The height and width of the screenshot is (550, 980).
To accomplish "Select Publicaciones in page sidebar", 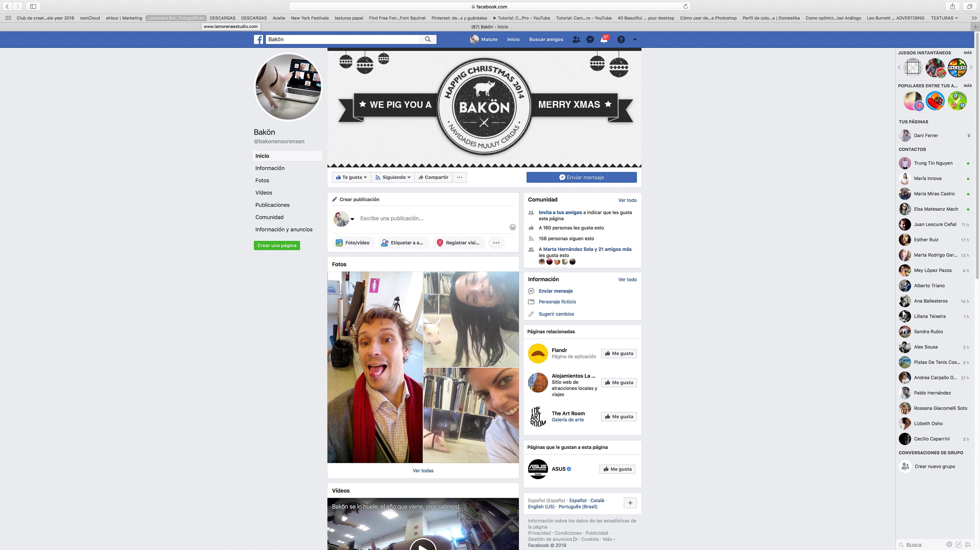I will 272,205.
